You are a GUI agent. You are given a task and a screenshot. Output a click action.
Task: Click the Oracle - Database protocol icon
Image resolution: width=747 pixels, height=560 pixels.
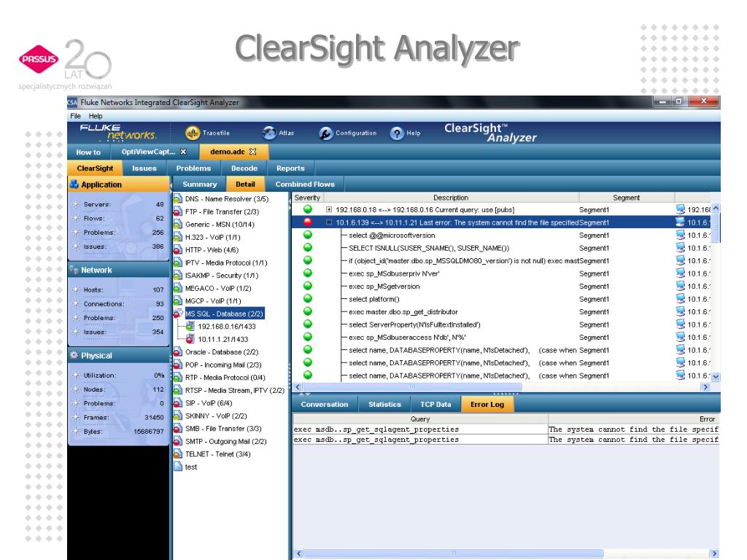coord(178,352)
